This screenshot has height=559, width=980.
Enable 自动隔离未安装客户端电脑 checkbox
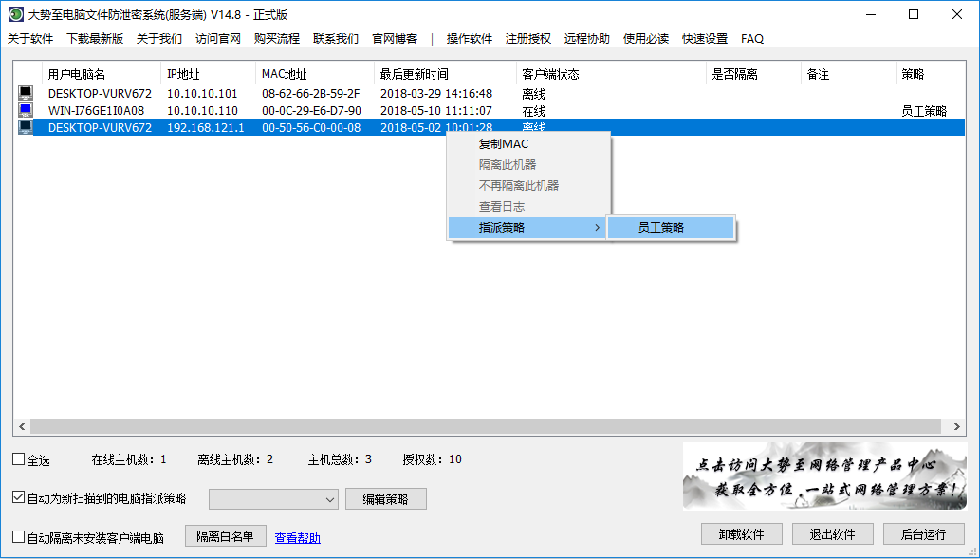pos(19,537)
